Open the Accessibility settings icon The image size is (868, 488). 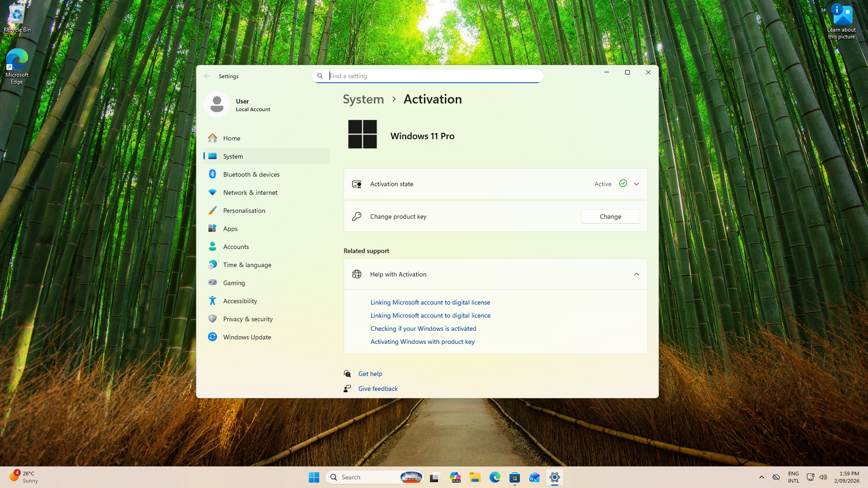click(213, 301)
